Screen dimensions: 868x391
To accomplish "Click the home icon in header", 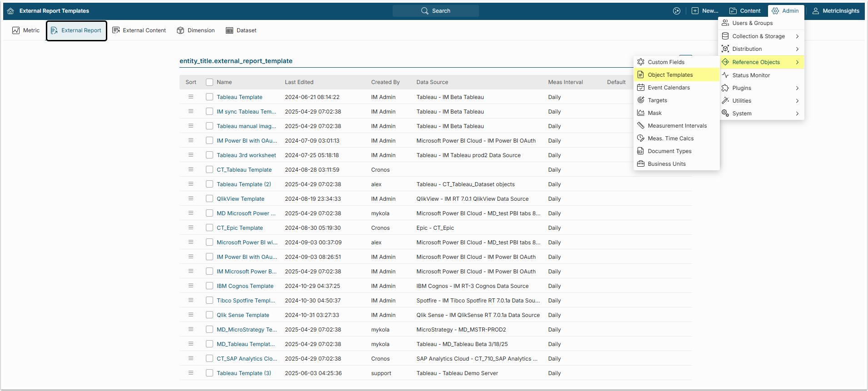I will pyautogui.click(x=10, y=11).
